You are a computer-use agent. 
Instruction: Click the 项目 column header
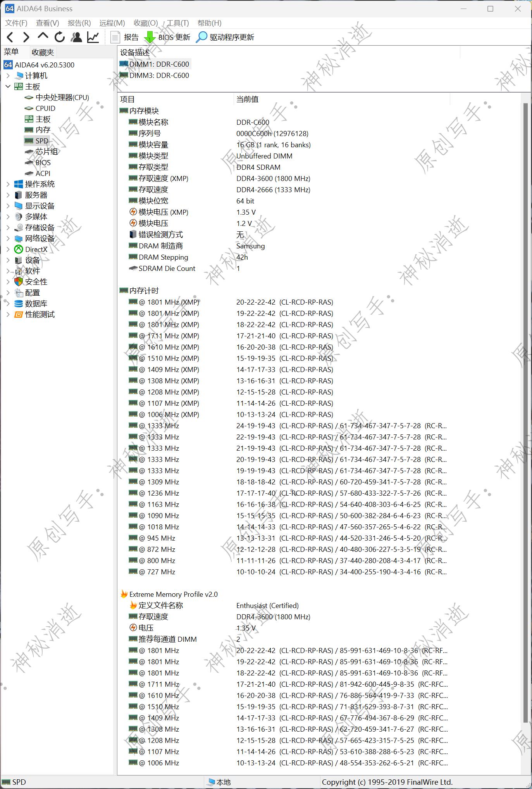(176, 99)
